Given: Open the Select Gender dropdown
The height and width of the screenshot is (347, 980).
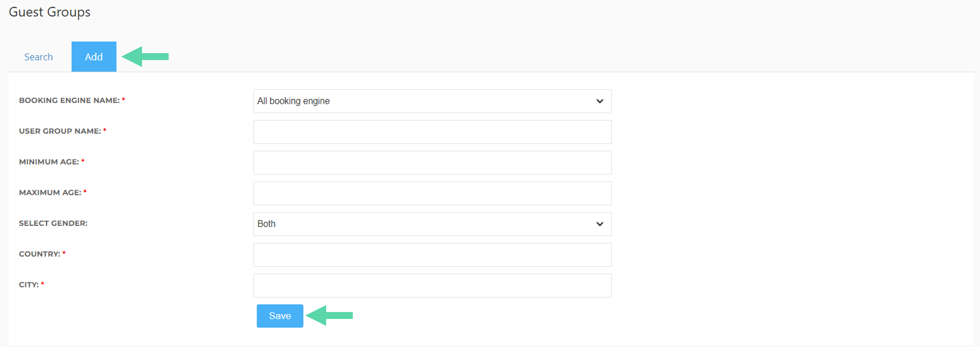Looking at the screenshot, I should pos(432,224).
